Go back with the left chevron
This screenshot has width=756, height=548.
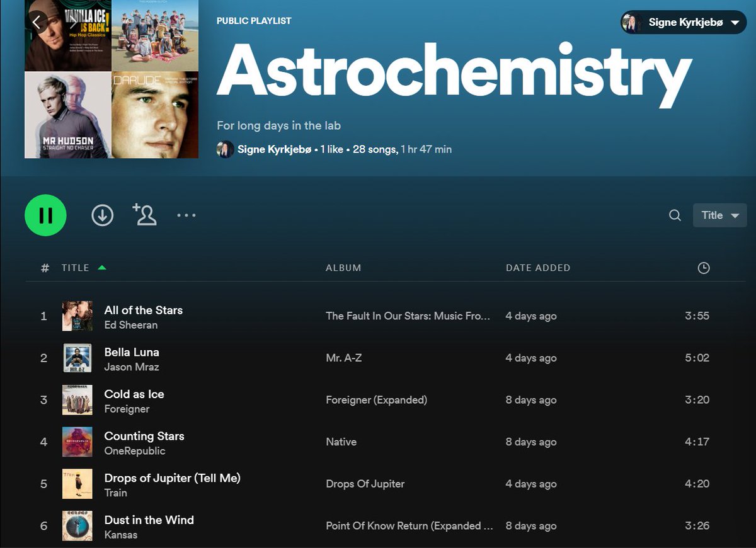36,23
